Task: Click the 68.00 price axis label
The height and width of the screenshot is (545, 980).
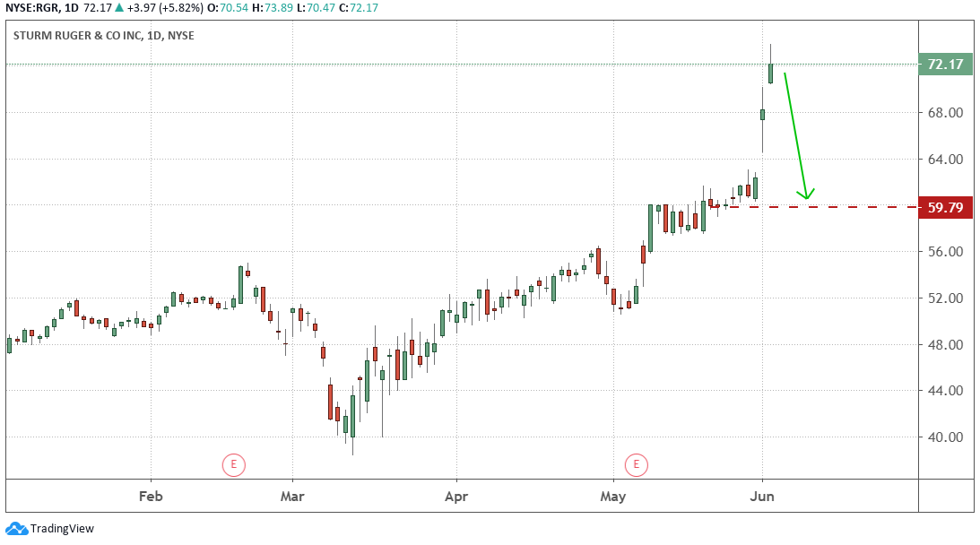Action: 945,112
